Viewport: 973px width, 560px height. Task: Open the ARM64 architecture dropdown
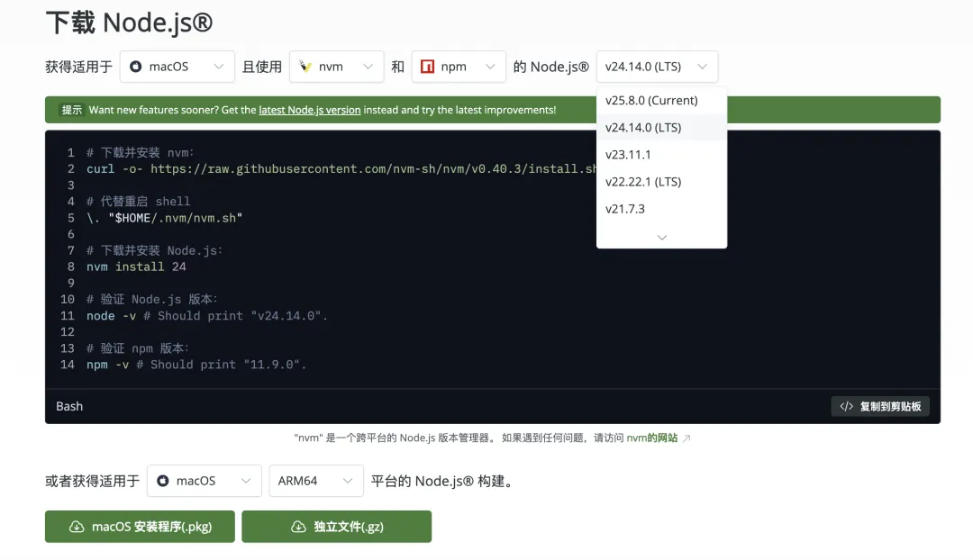tap(316, 481)
